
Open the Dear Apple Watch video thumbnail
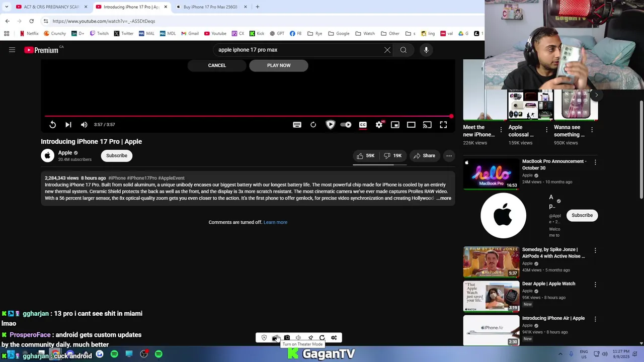point(491,297)
